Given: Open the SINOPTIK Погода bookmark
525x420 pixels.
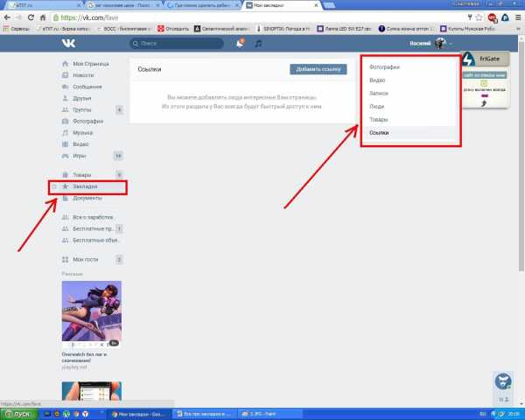Looking at the screenshot, I should point(283,29).
